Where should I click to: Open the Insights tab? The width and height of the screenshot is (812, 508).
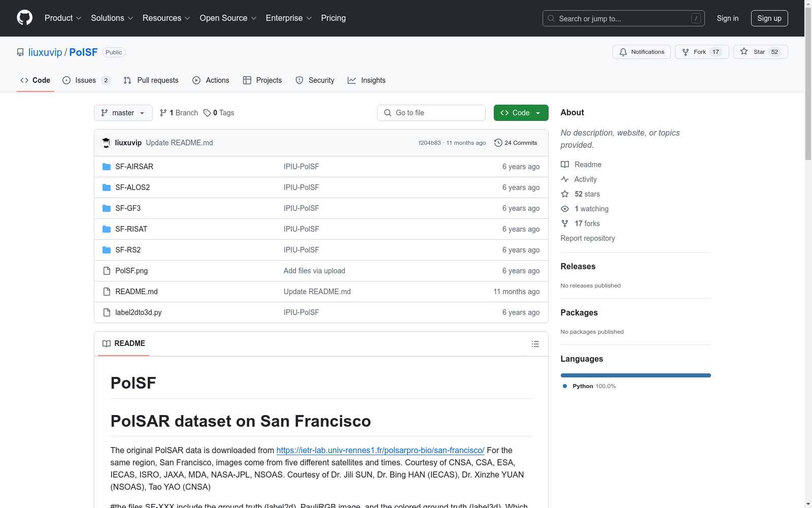point(367,80)
